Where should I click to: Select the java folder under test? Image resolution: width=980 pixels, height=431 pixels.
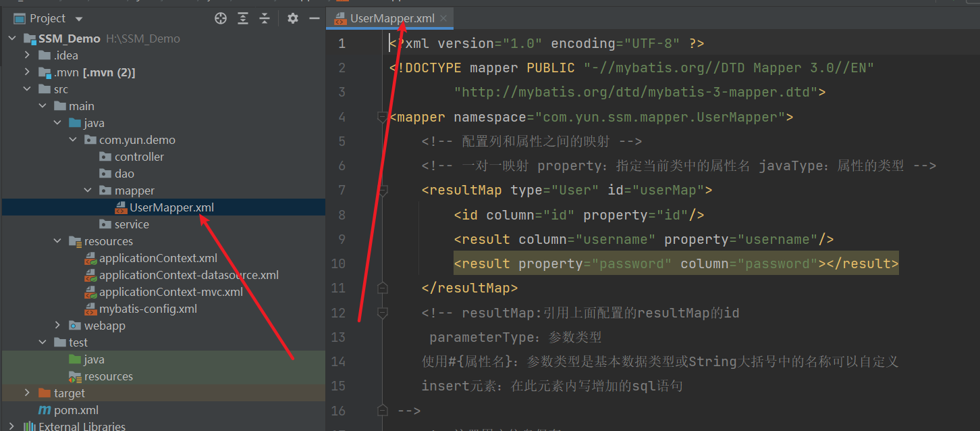pos(94,359)
